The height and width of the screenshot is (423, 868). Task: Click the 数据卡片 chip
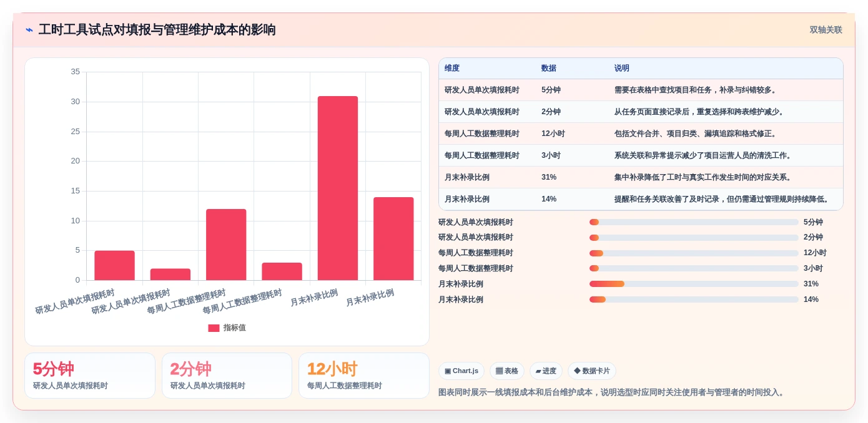[592, 371]
